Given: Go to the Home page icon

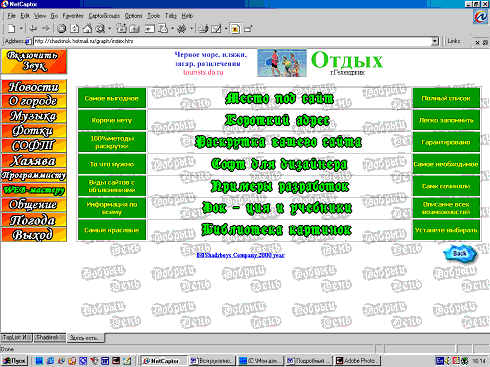Looking at the screenshot, I should [87, 29].
